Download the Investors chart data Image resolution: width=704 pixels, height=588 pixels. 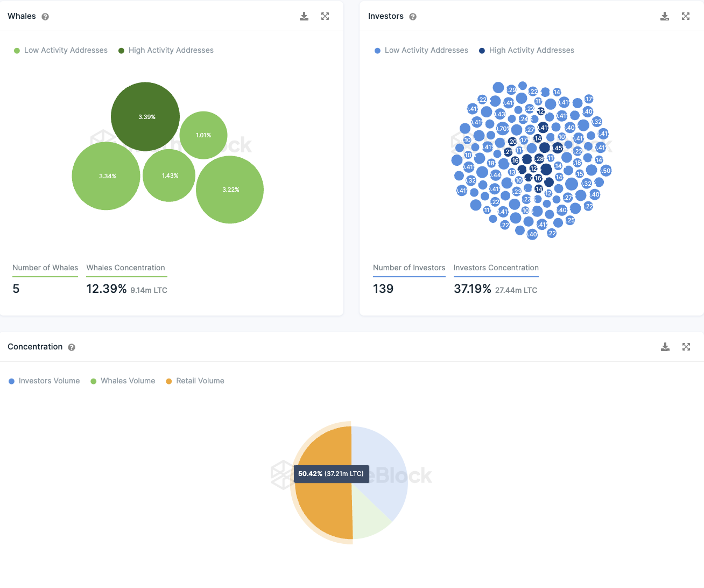[665, 16]
